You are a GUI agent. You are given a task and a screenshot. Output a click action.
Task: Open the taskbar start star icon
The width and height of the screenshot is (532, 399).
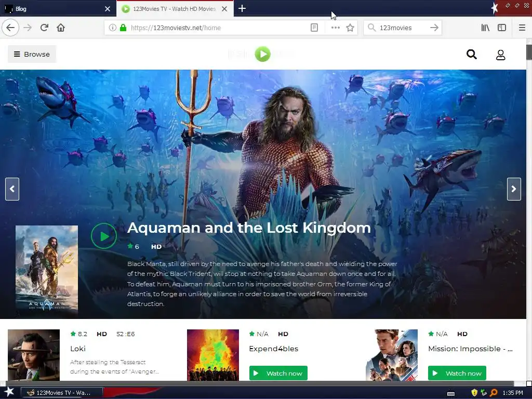[x=9, y=392]
